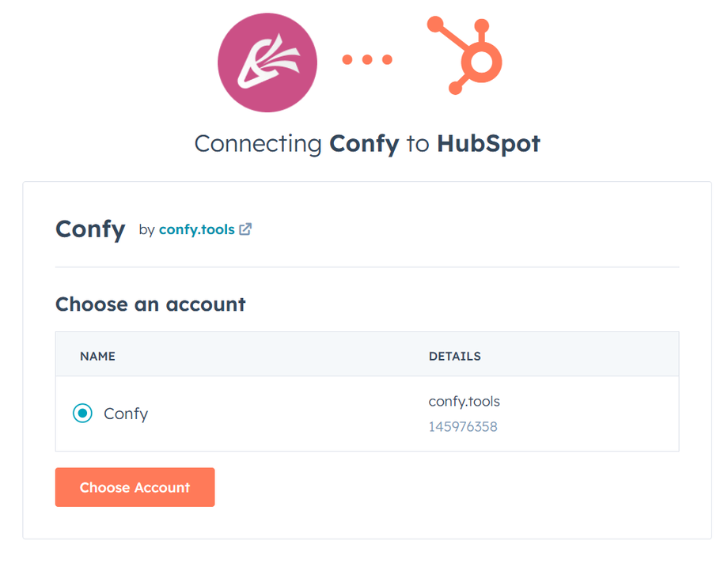Click the Confy account name label
The image size is (728, 567).
126,414
